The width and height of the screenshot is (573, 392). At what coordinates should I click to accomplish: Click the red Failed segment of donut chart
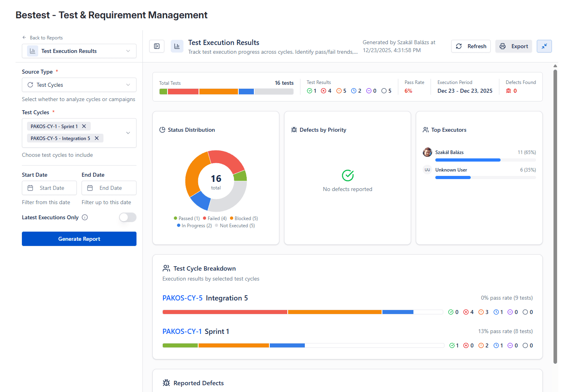(227, 159)
